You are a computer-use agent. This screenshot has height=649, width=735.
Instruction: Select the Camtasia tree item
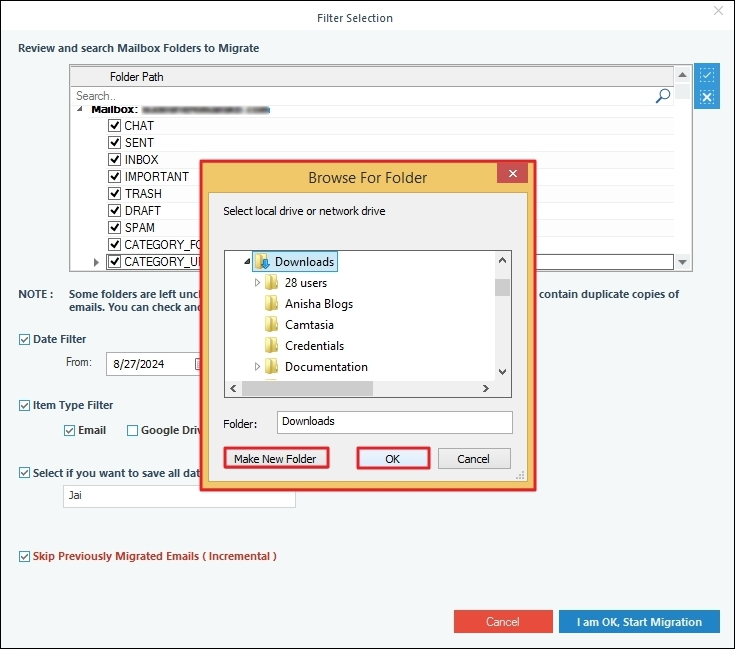(309, 324)
